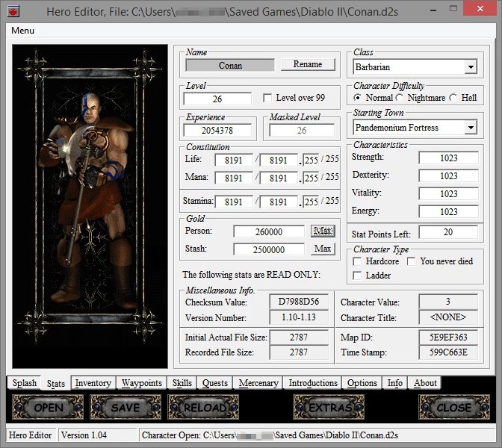Open the Skills tab

182,383
